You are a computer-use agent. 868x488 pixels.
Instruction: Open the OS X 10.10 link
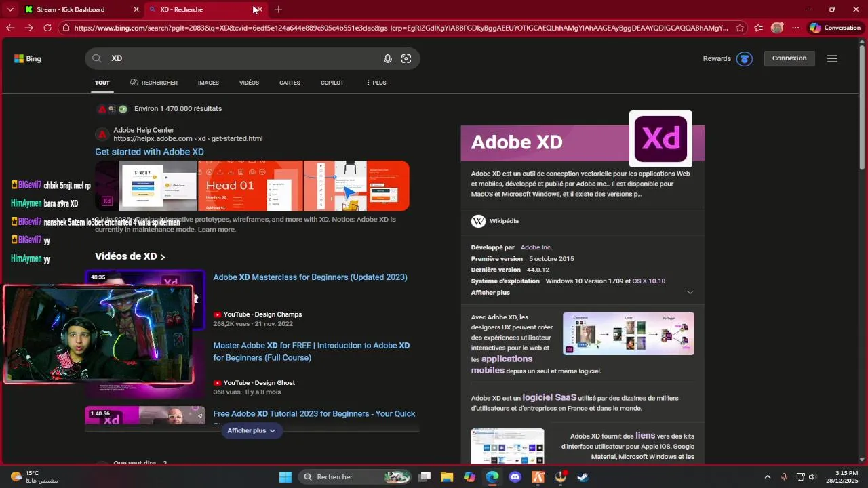pyautogui.click(x=649, y=281)
